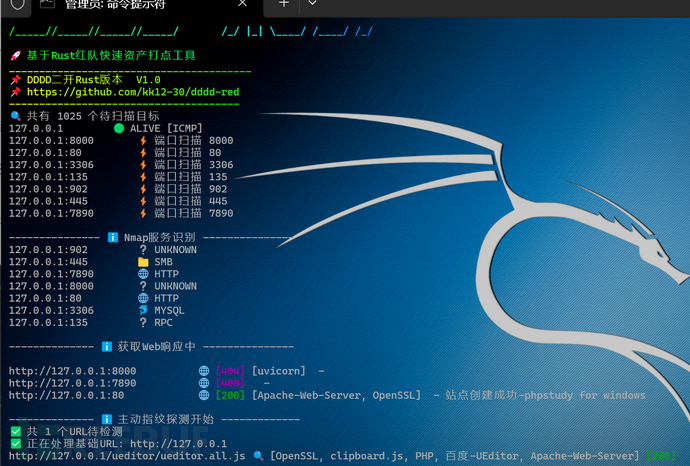Click 共有 1025 个待扫描目标 text

93,116
